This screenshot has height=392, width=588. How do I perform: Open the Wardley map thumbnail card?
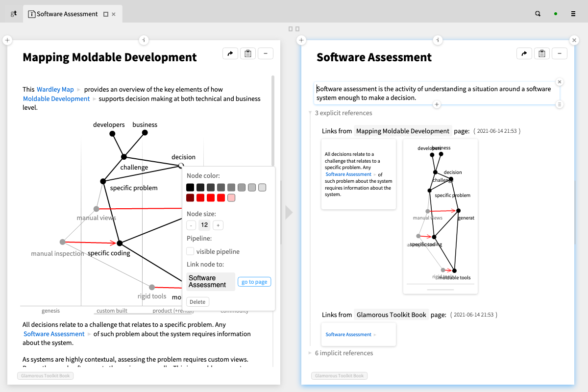440,216
